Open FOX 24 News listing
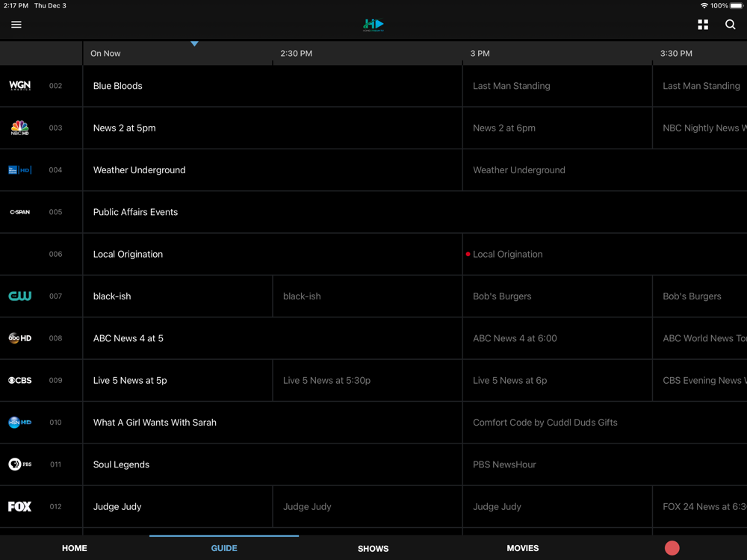747x560 pixels. pyautogui.click(x=700, y=506)
